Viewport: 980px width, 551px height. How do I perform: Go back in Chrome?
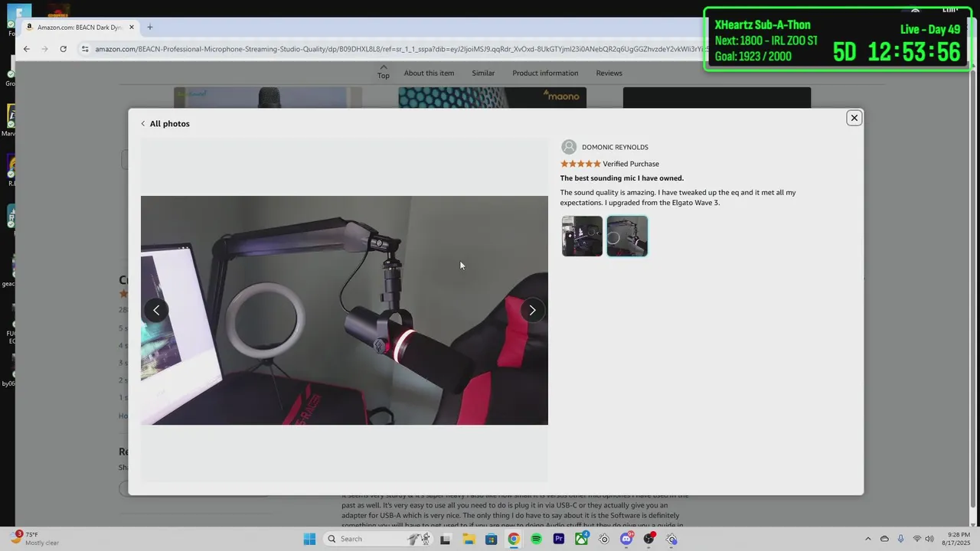[26, 49]
